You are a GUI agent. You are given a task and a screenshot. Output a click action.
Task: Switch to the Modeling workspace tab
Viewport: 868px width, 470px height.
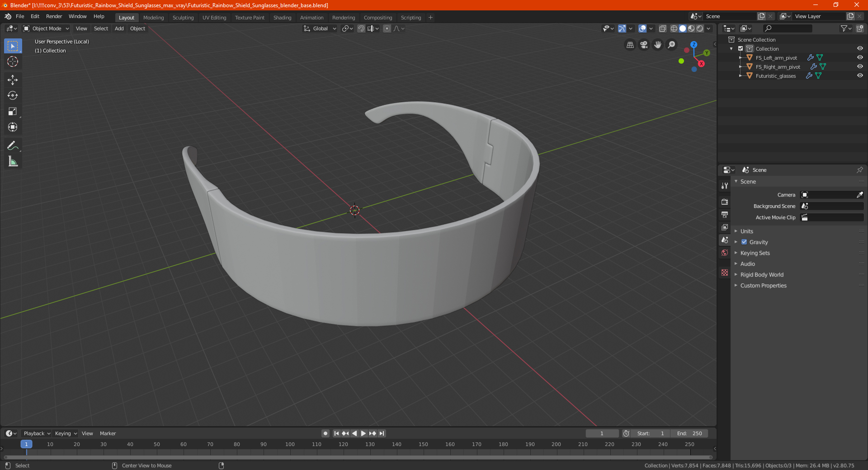pos(153,18)
